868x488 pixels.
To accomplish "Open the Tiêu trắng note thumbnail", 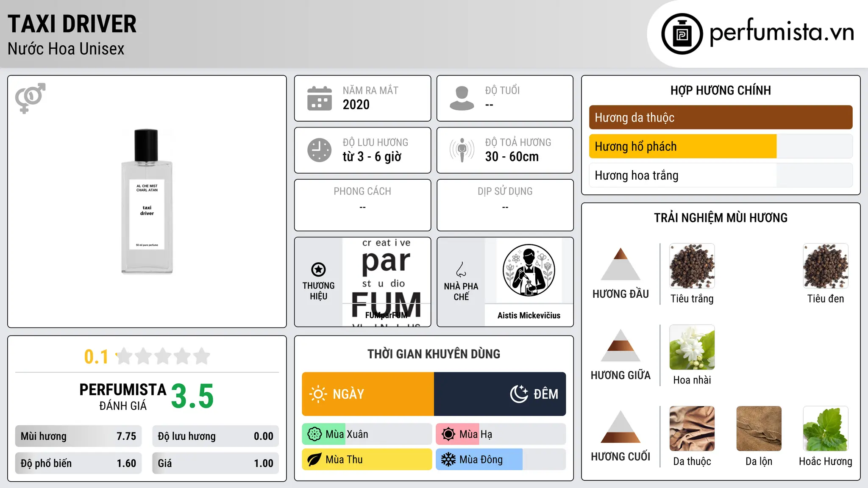I will [692, 266].
